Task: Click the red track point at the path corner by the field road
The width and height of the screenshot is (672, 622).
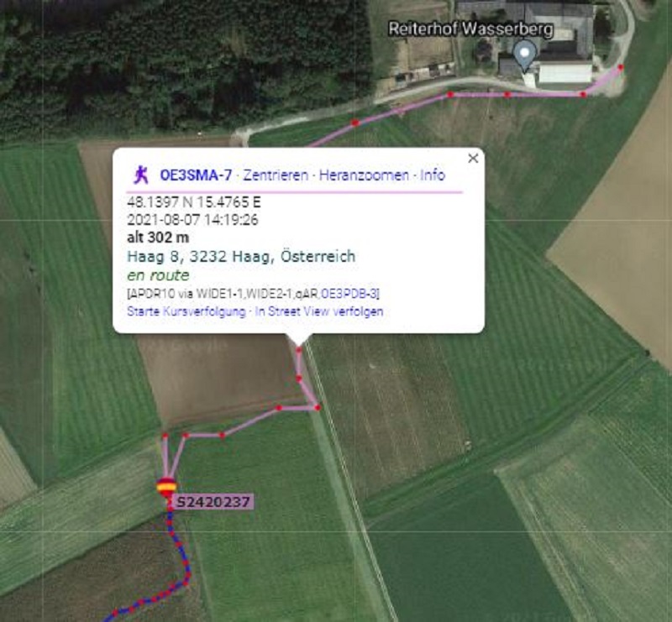Action: (x=318, y=407)
